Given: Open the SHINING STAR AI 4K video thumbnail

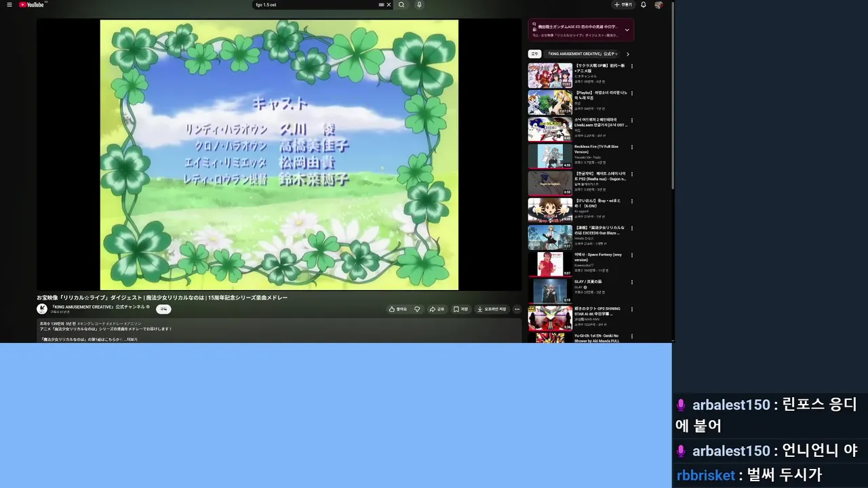Looking at the screenshot, I should [550, 318].
